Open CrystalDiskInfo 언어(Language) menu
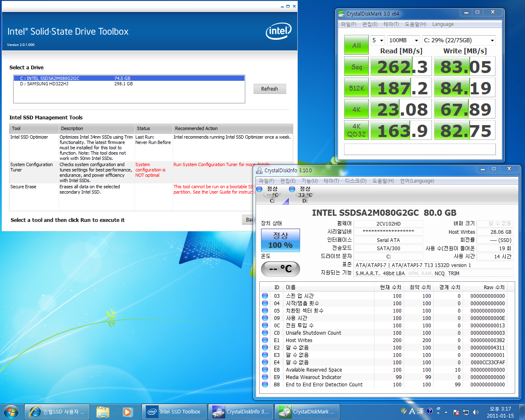Viewport: 525px width, 420px height. pos(417,181)
